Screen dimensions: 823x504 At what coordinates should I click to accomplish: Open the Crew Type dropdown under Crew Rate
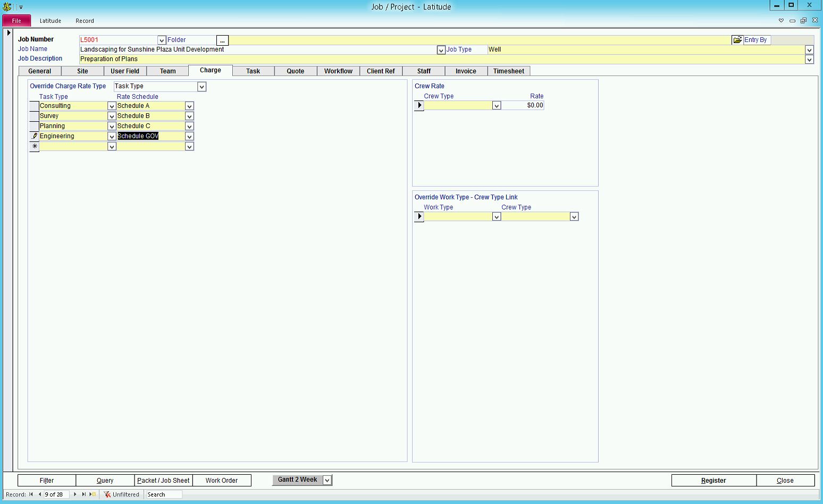[x=497, y=106]
